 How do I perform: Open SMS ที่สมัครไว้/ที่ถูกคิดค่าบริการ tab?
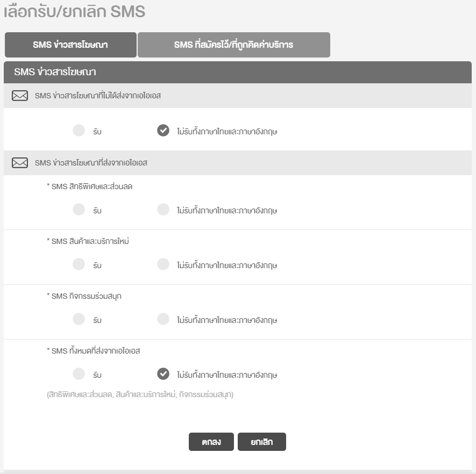tap(234, 45)
